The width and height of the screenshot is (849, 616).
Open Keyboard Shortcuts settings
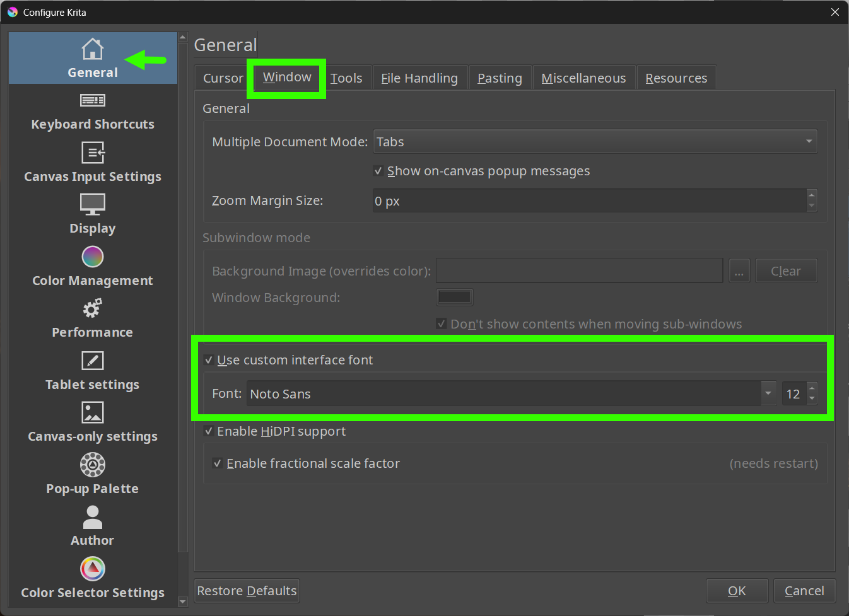click(92, 111)
